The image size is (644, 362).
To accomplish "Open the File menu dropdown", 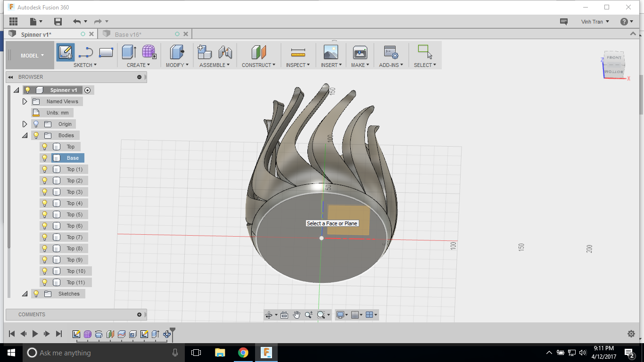I will (36, 21).
